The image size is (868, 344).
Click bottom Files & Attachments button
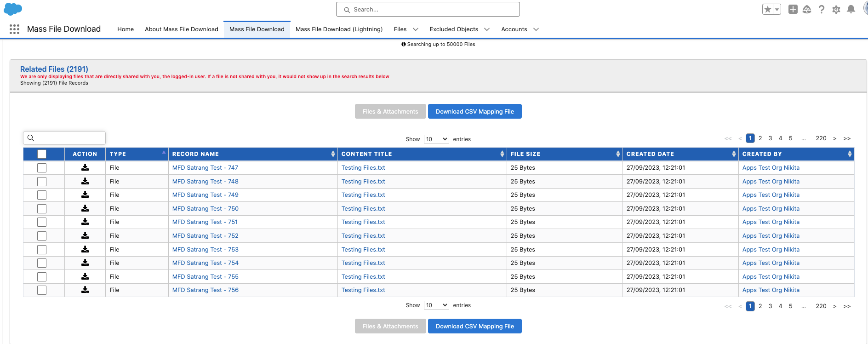pos(390,326)
